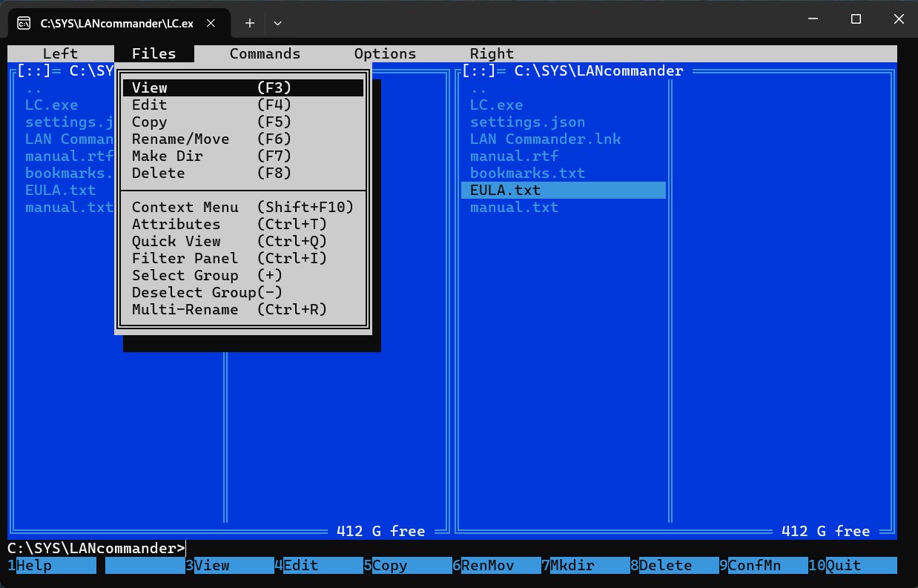918x588 pixels.
Task: Select EULA.txt in left panel
Action: (x=60, y=190)
